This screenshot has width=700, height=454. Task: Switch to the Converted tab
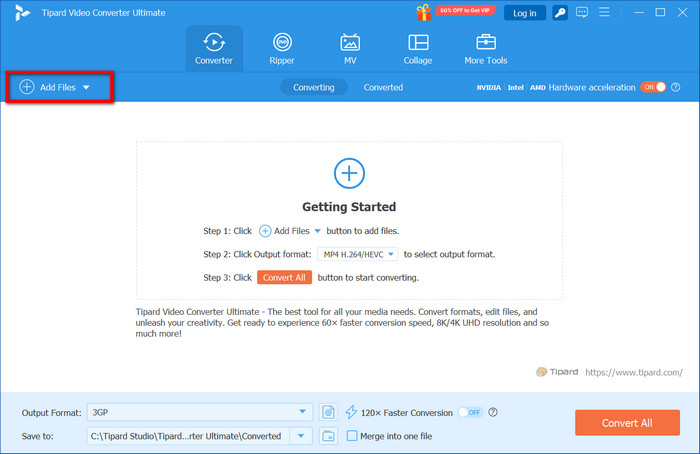(383, 87)
